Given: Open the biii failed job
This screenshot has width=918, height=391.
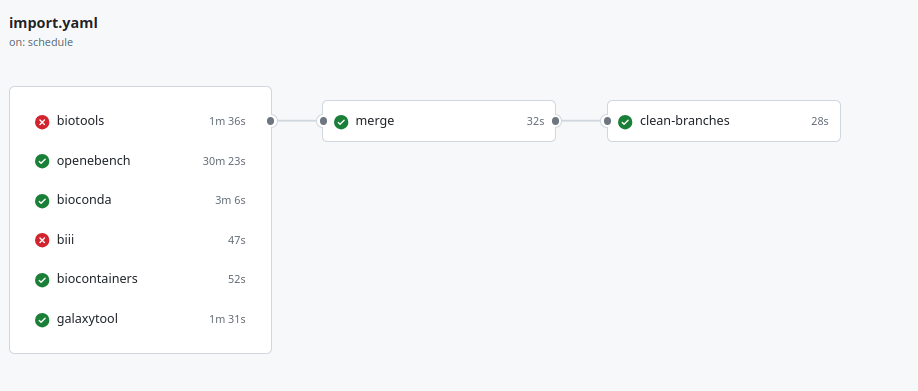Looking at the screenshot, I should click(x=141, y=240).
